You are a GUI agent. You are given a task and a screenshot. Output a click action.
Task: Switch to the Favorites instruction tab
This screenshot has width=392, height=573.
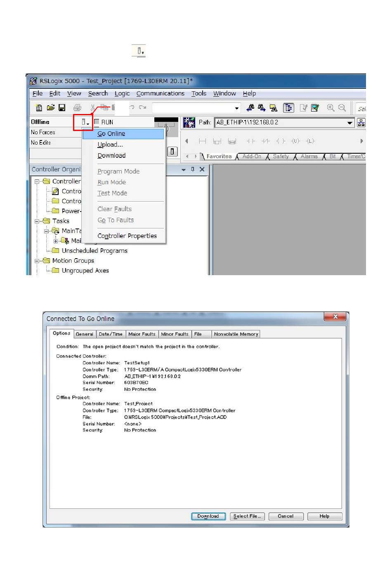[x=219, y=157]
